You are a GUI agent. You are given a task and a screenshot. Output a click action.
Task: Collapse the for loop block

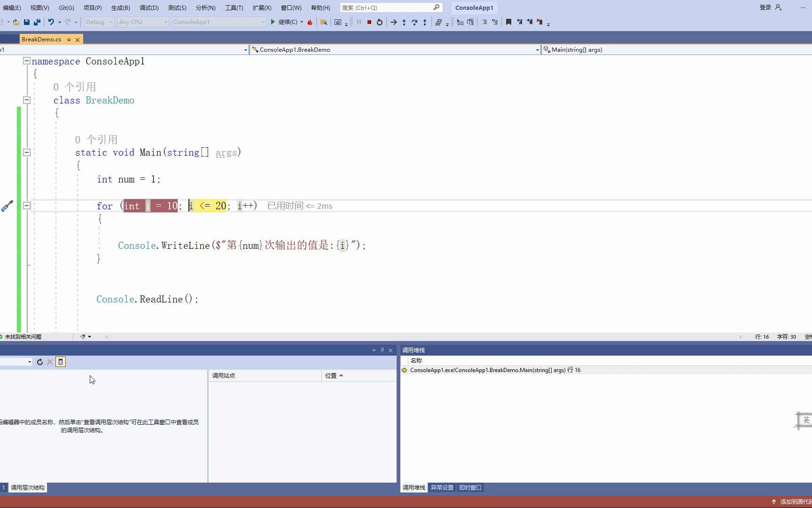pos(27,206)
